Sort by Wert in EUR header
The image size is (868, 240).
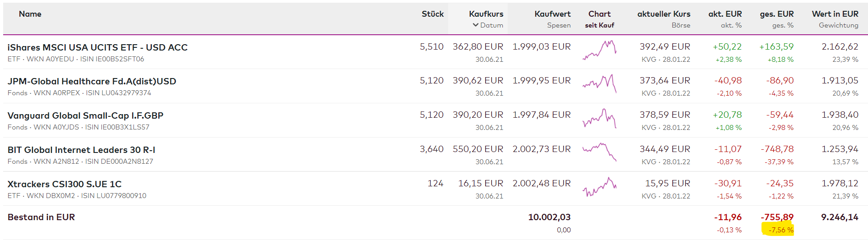(835, 14)
